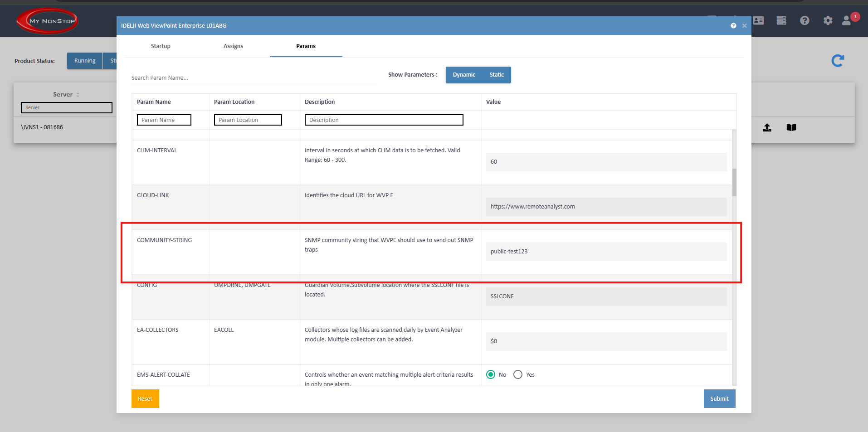The width and height of the screenshot is (868, 432).
Task: Open the settings gear icon
Action: pos(828,20)
